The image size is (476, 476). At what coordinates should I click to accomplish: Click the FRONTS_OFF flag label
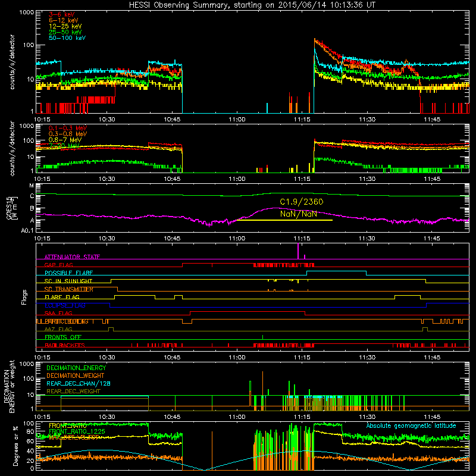(63, 337)
